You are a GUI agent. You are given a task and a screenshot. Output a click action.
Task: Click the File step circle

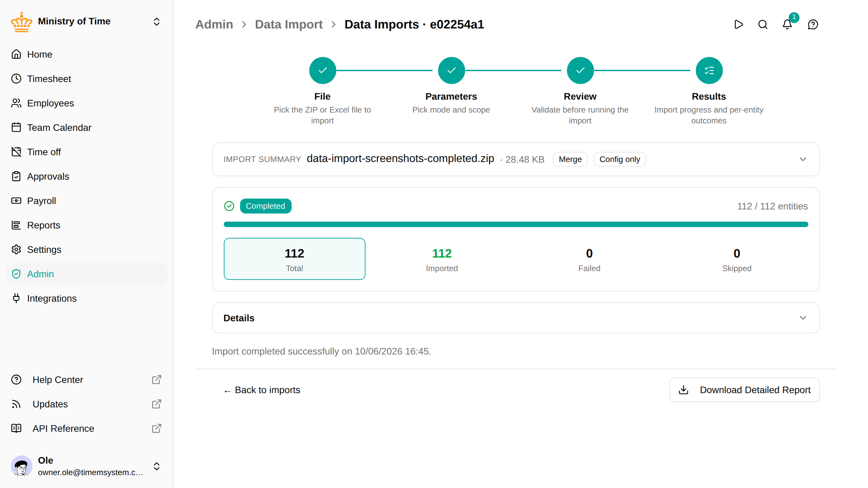coord(322,70)
